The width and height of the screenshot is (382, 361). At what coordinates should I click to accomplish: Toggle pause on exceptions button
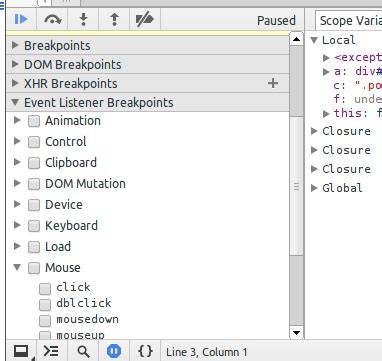[114, 351]
